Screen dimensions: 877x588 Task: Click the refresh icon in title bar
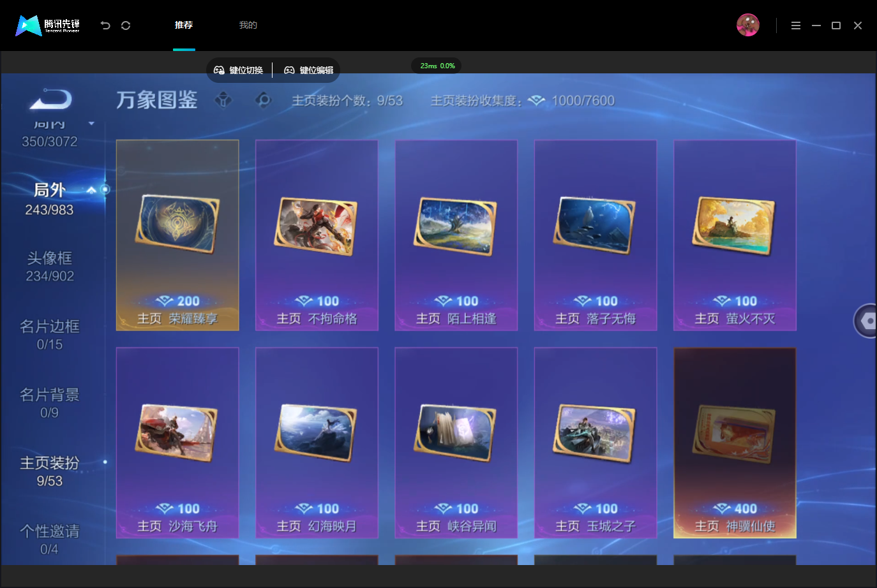coord(126,26)
